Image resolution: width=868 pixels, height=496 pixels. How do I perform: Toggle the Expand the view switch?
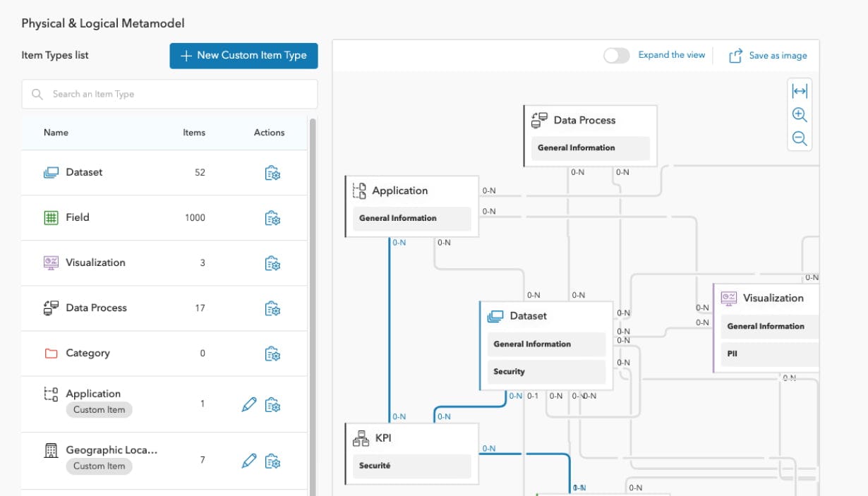coord(615,55)
